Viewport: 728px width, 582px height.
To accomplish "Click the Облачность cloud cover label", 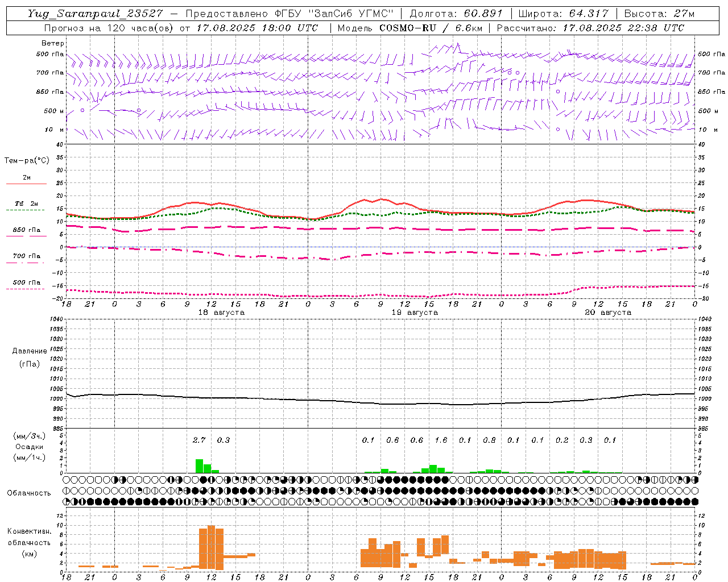I will click(29, 493).
